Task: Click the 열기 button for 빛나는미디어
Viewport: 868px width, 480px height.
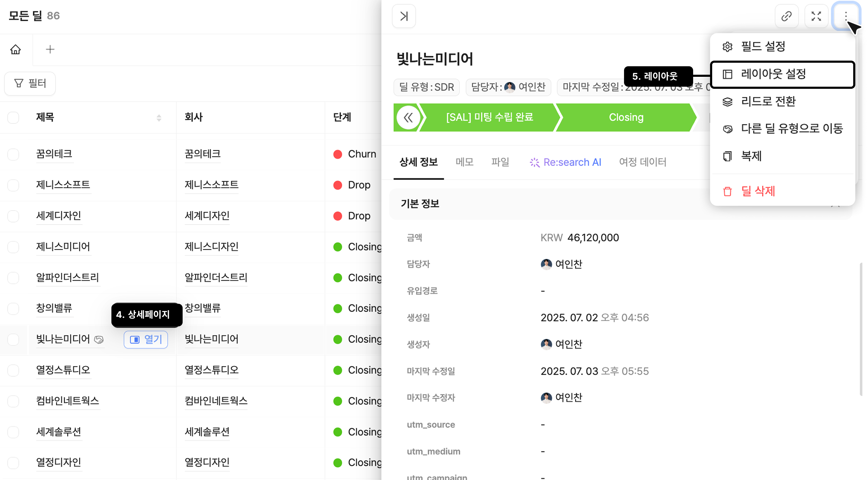Action: [x=146, y=340]
